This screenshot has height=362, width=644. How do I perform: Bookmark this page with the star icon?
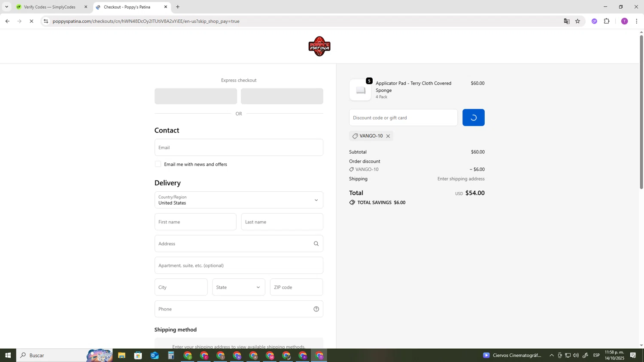pos(578,21)
